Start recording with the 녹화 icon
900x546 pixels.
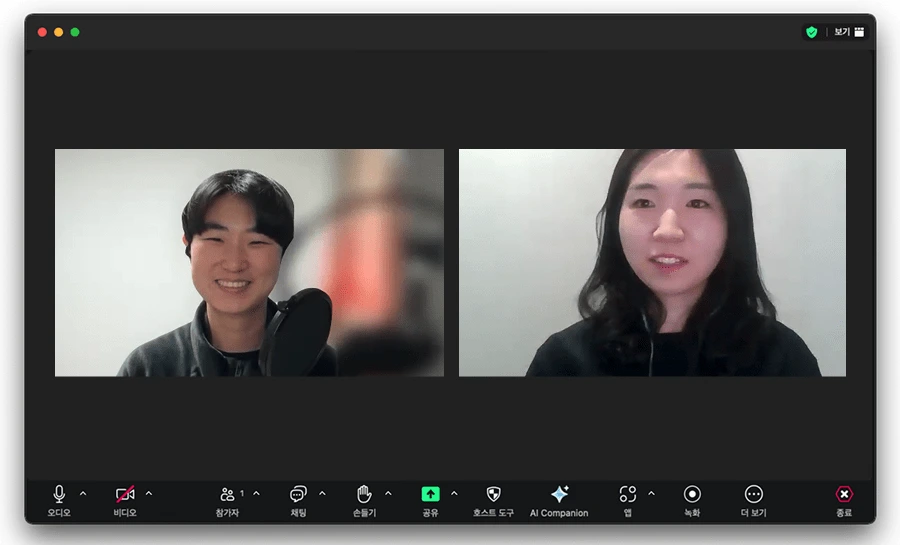pyautogui.click(x=692, y=494)
